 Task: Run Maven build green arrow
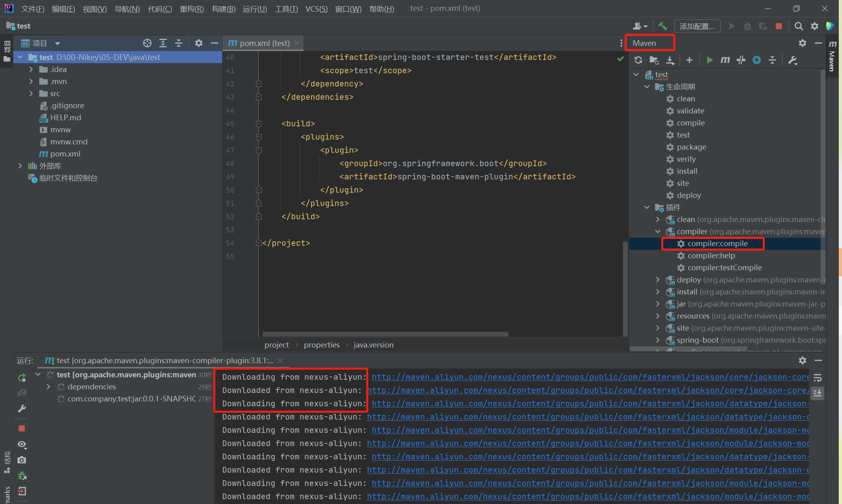pyautogui.click(x=710, y=60)
